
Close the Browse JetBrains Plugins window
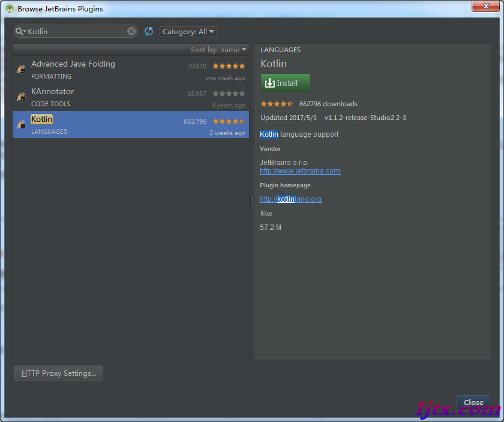click(486, 6)
